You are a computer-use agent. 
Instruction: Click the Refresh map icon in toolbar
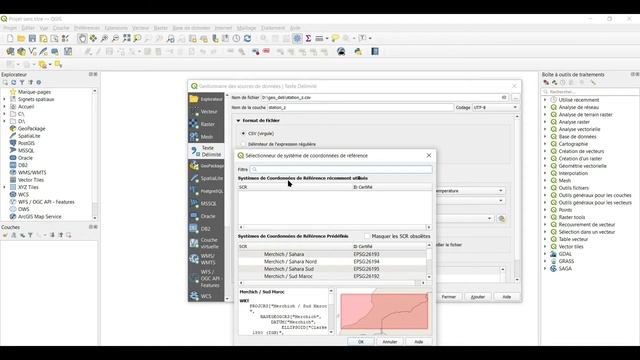point(247,38)
